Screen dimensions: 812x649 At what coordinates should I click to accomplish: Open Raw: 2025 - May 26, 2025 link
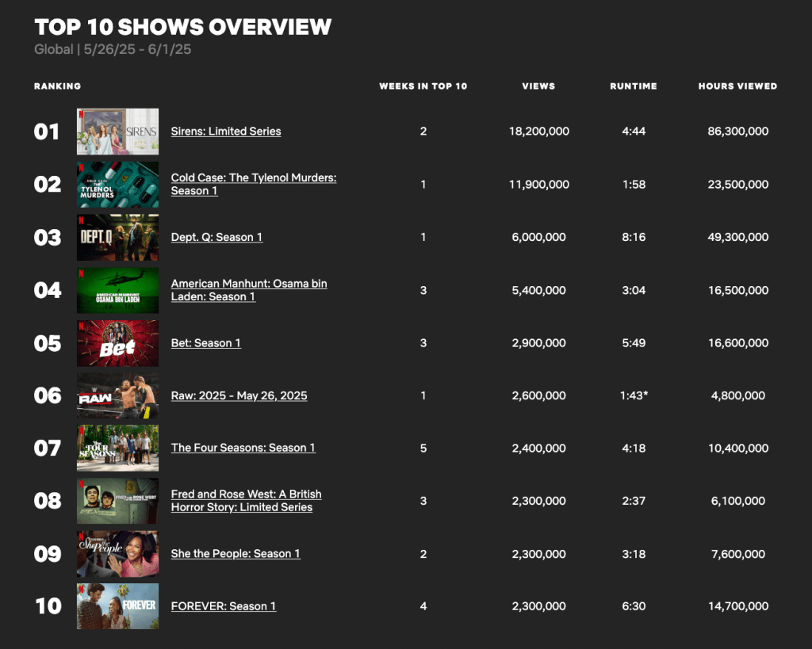point(239,396)
